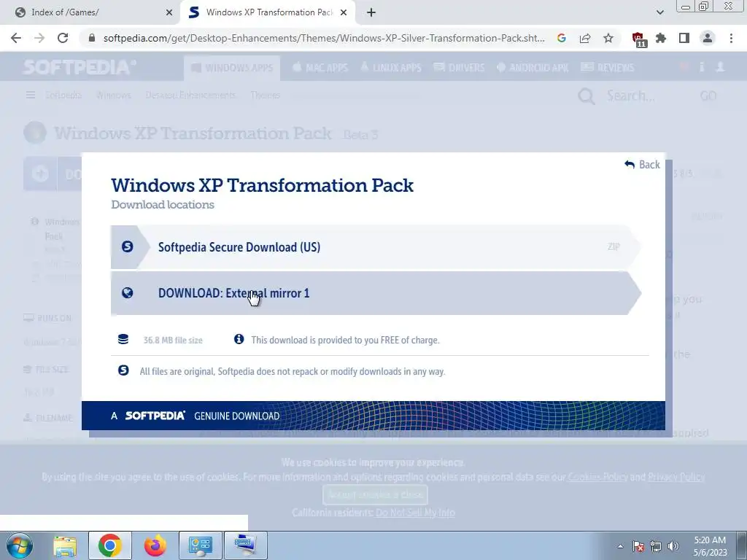The height and width of the screenshot is (560, 747).
Task: Click the Back link in download dialog
Action: click(642, 165)
